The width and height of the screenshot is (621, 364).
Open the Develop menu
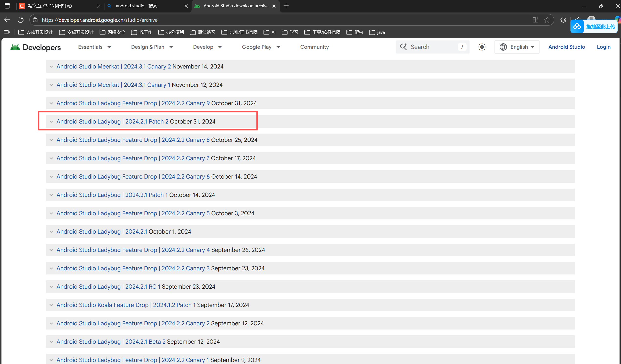pyautogui.click(x=207, y=47)
